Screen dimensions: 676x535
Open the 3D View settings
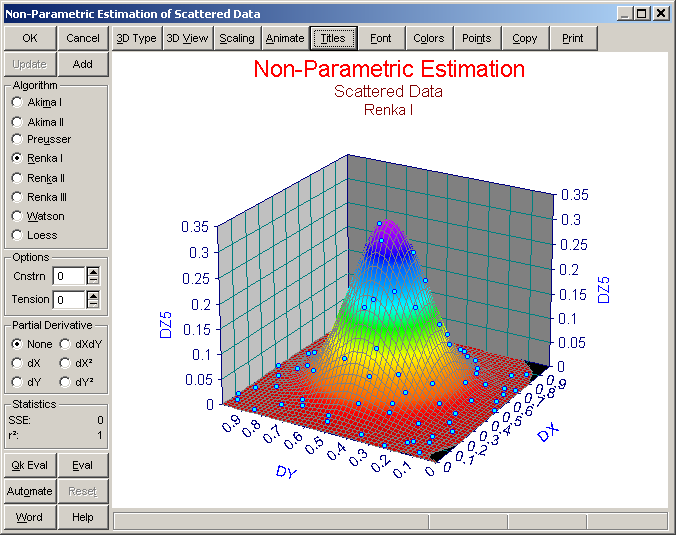click(187, 38)
